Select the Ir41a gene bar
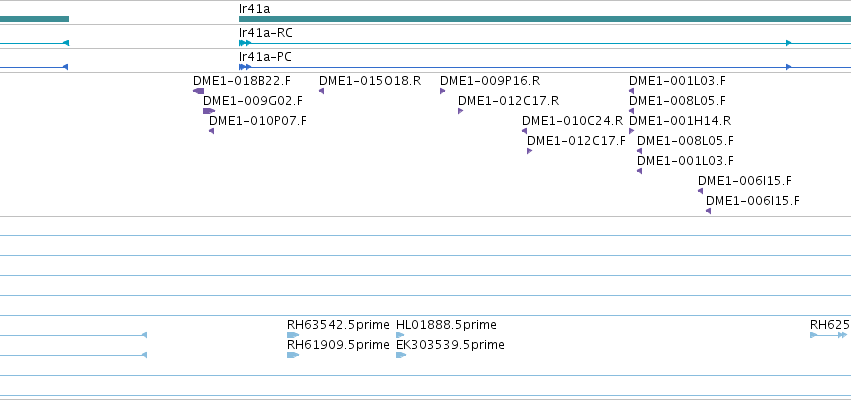This screenshot has height=400, width=851. [545, 19]
